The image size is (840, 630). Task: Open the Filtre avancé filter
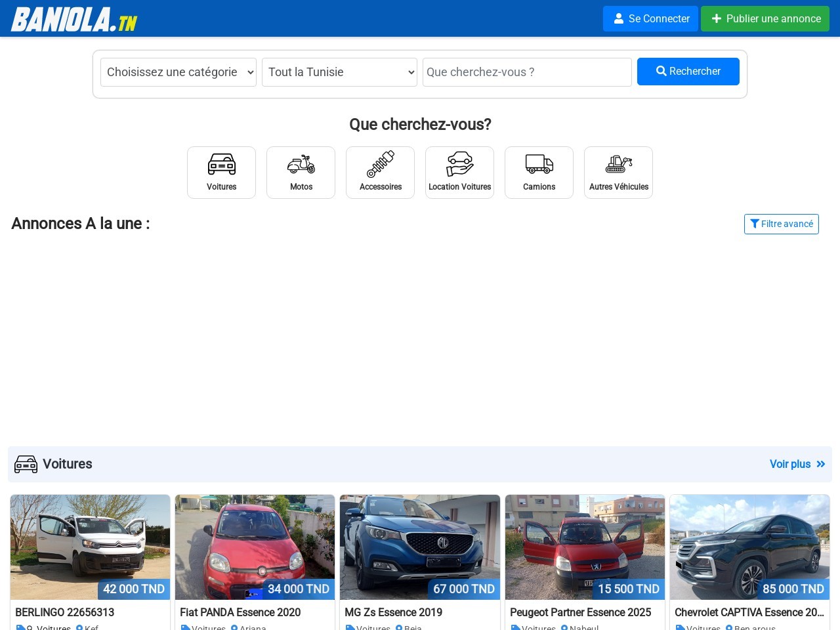point(782,224)
